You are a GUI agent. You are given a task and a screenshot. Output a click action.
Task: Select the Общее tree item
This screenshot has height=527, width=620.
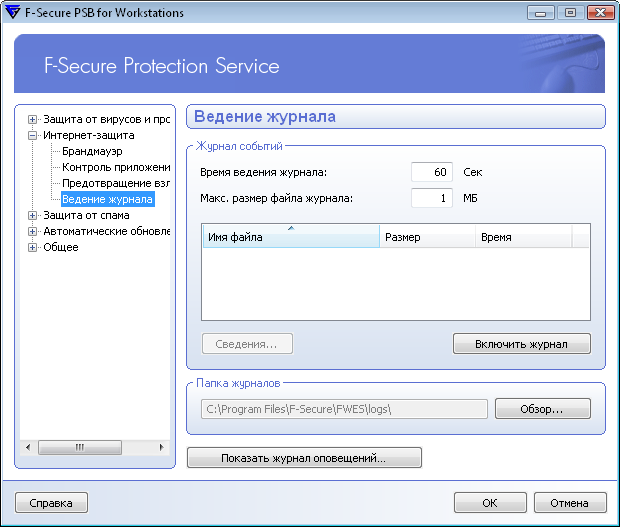(x=60, y=247)
